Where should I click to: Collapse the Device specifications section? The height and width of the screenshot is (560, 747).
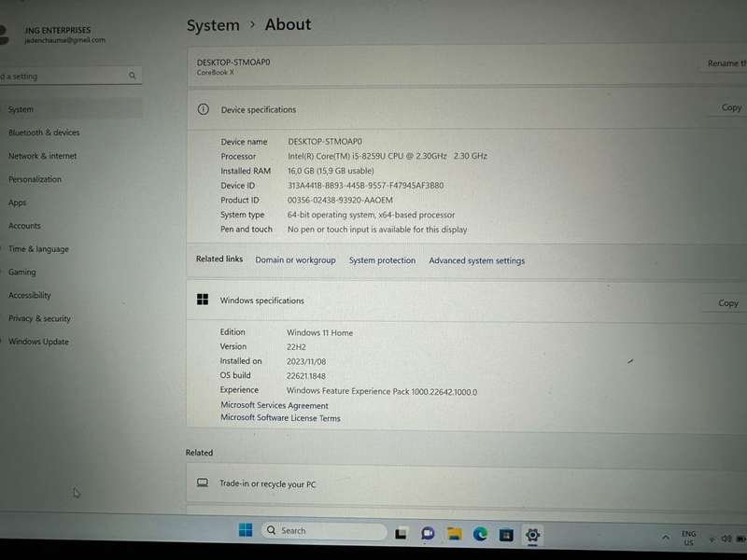click(x=467, y=109)
